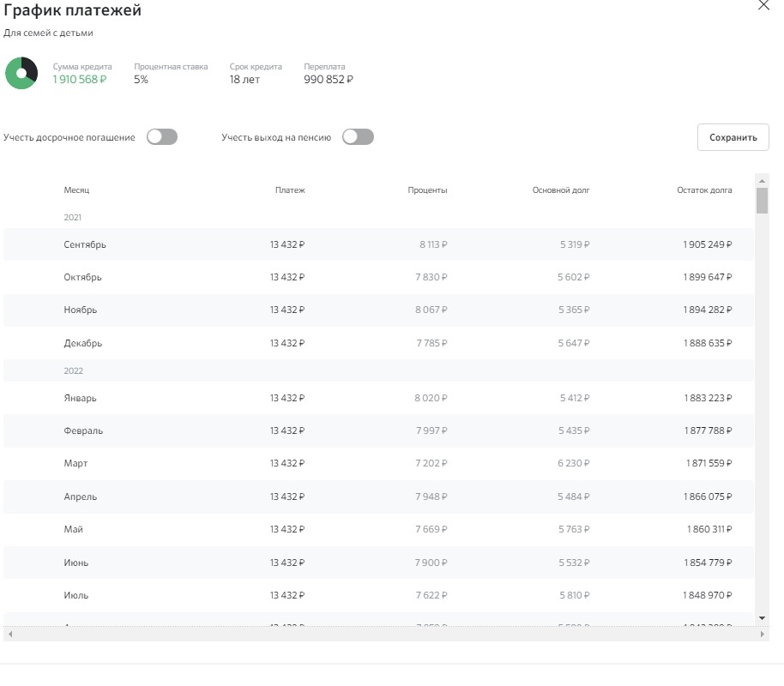Click June interest value 7 900 ₽
The height and width of the screenshot is (686, 784).
tap(431, 563)
